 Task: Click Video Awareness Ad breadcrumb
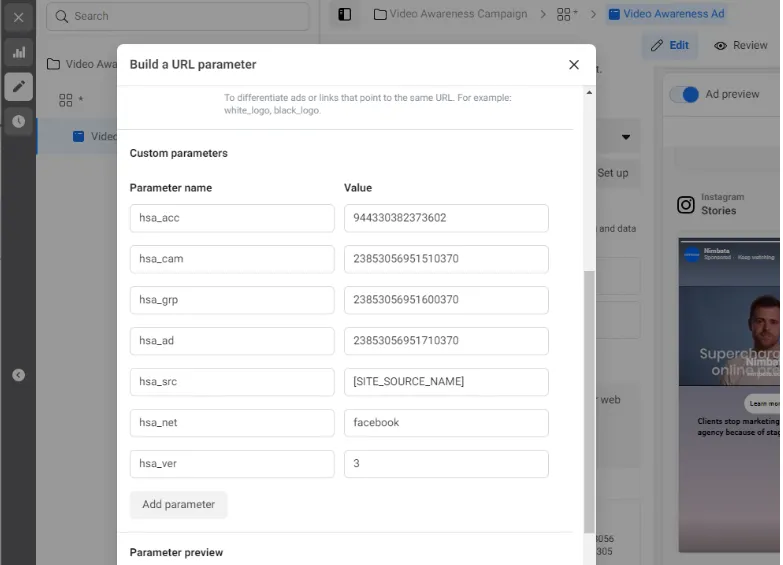[667, 14]
